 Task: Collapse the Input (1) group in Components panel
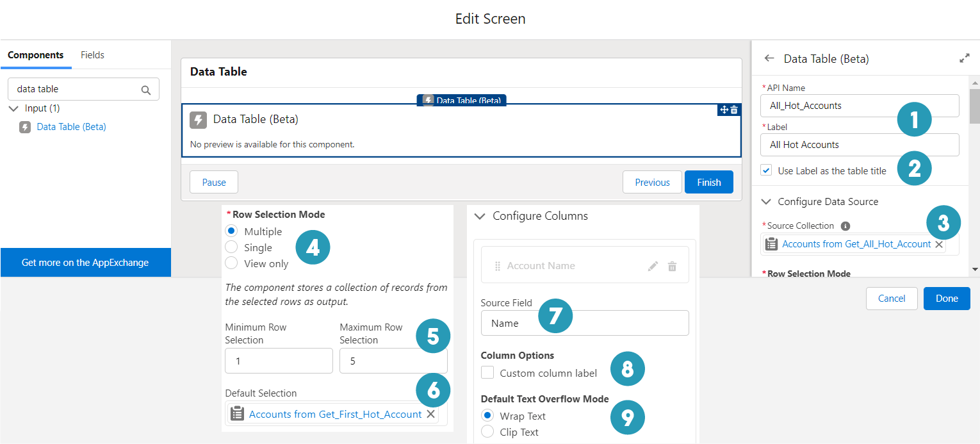click(13, 108)
